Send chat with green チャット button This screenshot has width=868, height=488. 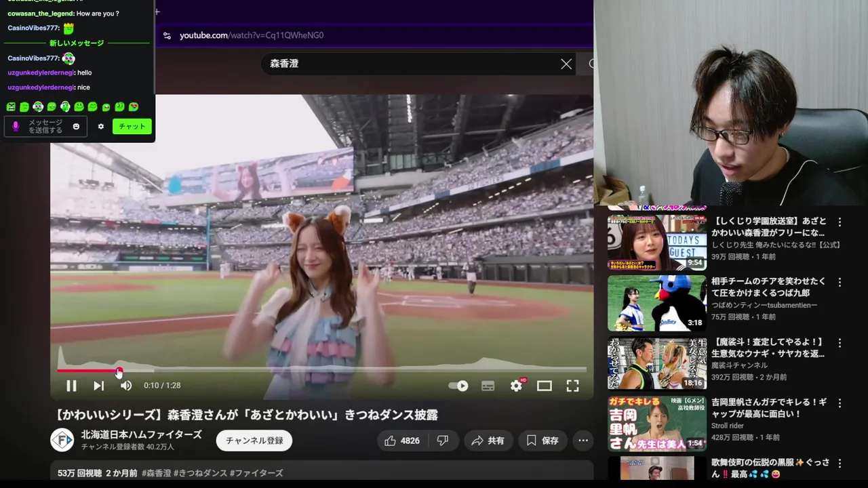click(132, 127)
